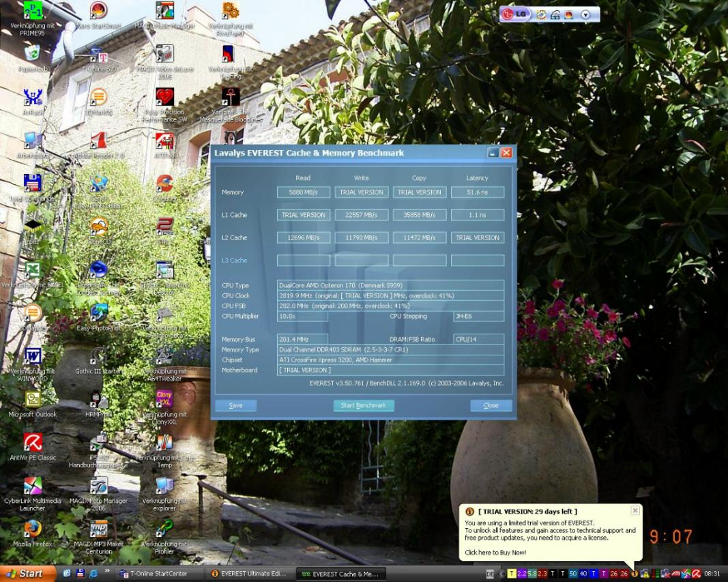Open Polar Precision Performance SW heart icon

(x=164, y=97)
